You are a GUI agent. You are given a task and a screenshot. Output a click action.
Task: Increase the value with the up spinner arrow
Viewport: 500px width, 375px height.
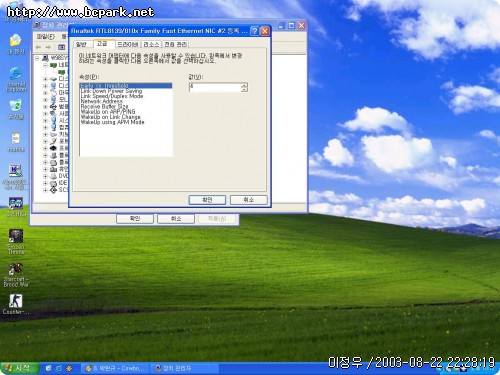(x=244, y=85)
